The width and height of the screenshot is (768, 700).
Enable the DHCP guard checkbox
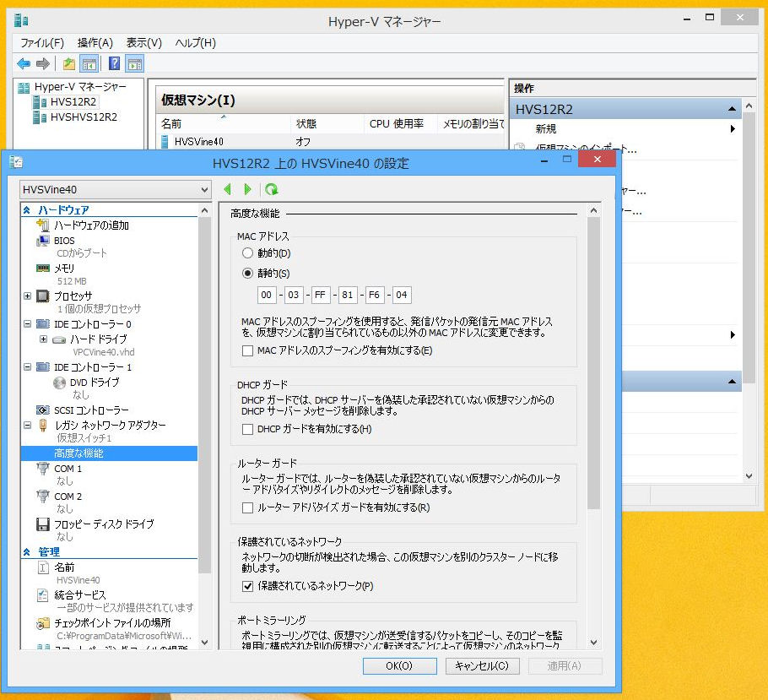[x=247, y=429]
